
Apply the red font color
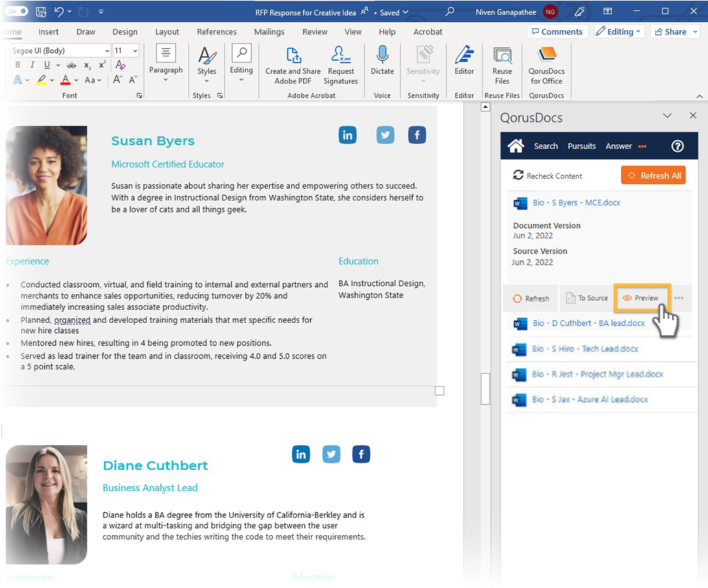[x=65, y=80]
